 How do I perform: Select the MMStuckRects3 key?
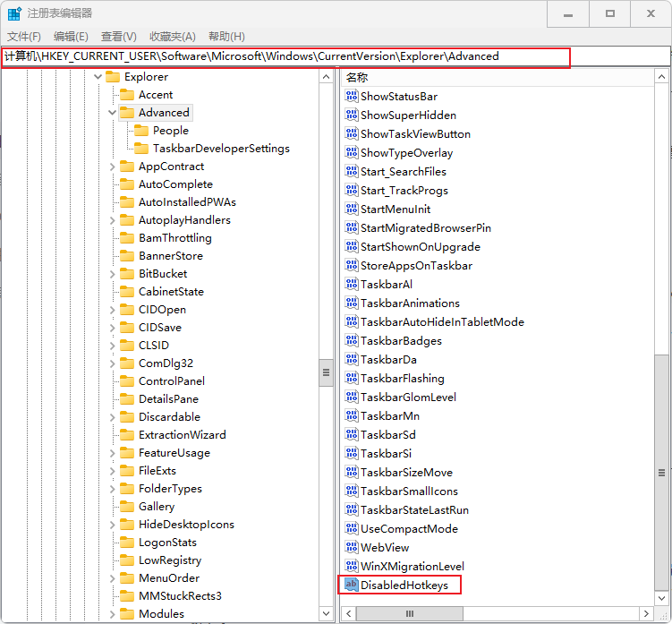point(180,596)
